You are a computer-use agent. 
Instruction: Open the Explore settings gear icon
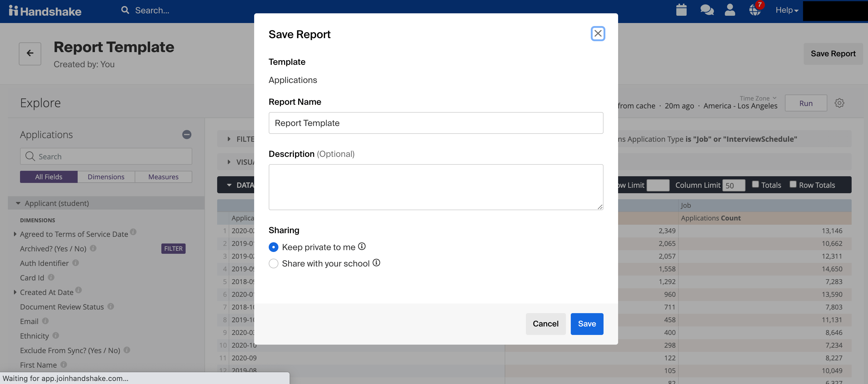pyautogui.click(x=839, y=103)
